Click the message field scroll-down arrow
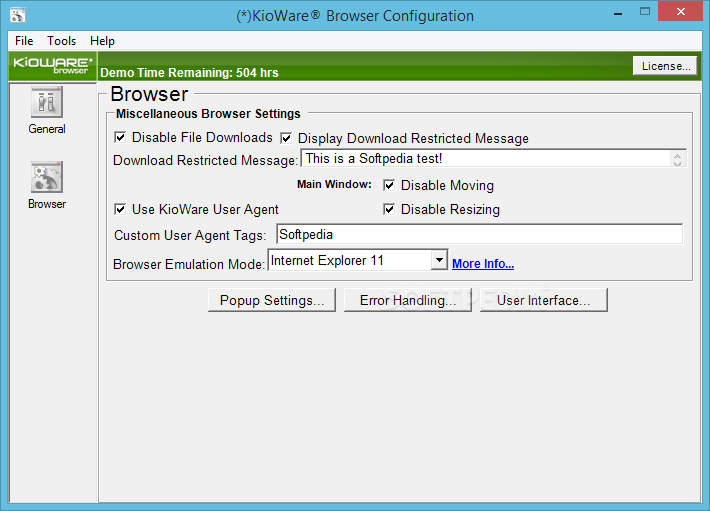Image resolution: width=710 pixels, height=511 pixels. [677, 162]
